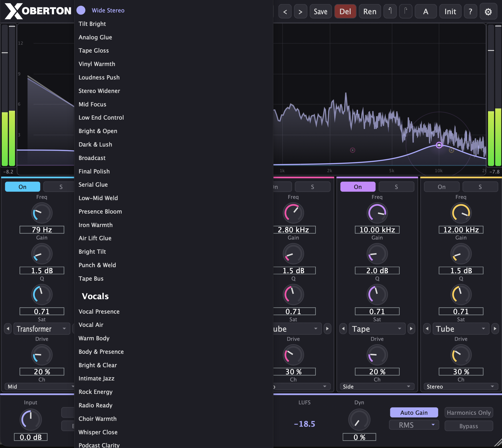Click the redo arrow button

click(406, 11)
